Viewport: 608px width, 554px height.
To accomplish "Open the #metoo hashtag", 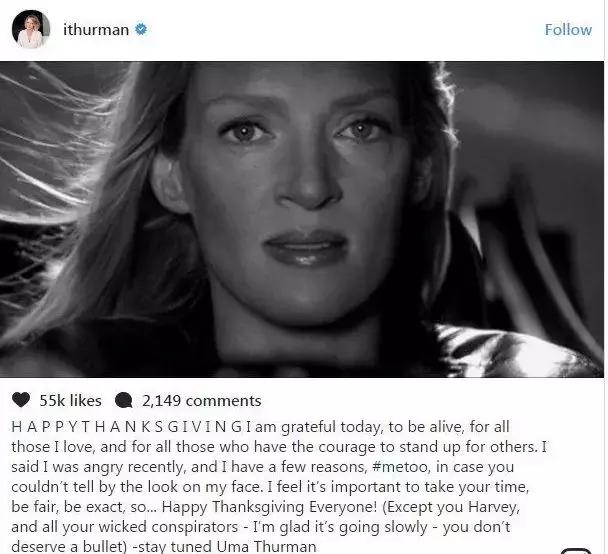I will (x=401, y=466).
